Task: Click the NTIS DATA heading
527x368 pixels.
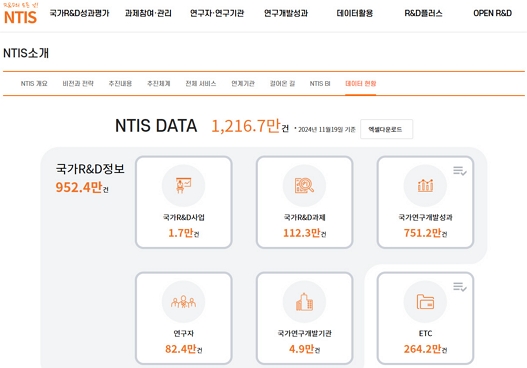Action: pyautogui.click(x=156, y=126)
